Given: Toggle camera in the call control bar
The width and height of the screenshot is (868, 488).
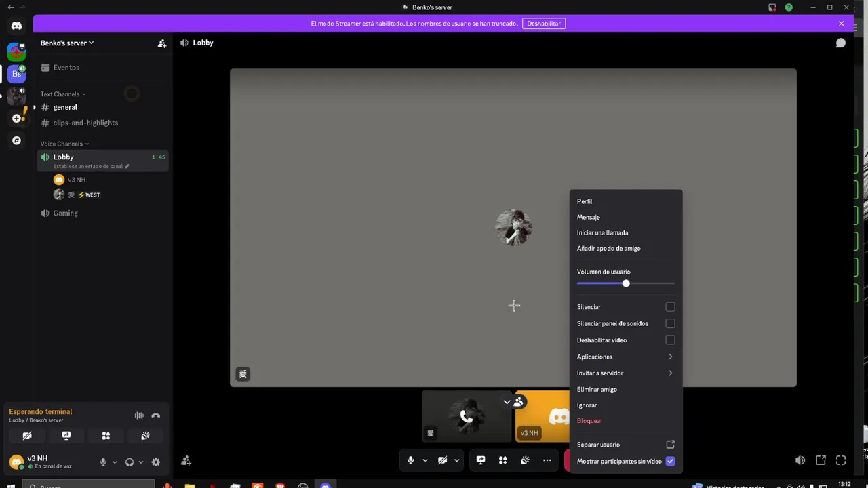Looking at the screenshot, I should coord(442,460).
